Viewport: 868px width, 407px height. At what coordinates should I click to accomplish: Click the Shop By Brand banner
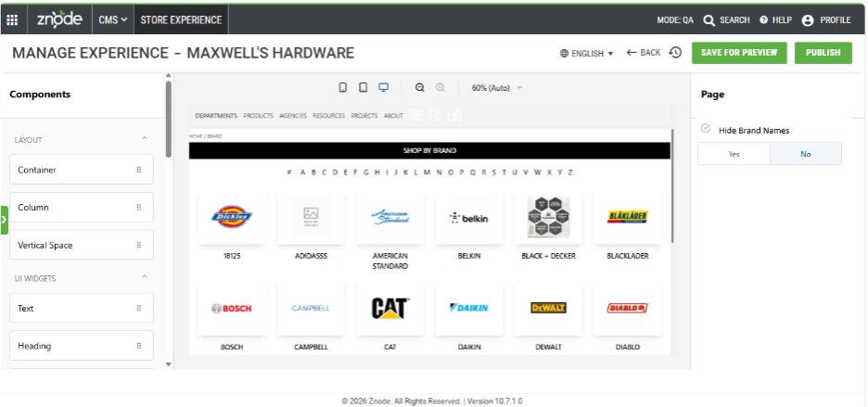coord(429,150)
